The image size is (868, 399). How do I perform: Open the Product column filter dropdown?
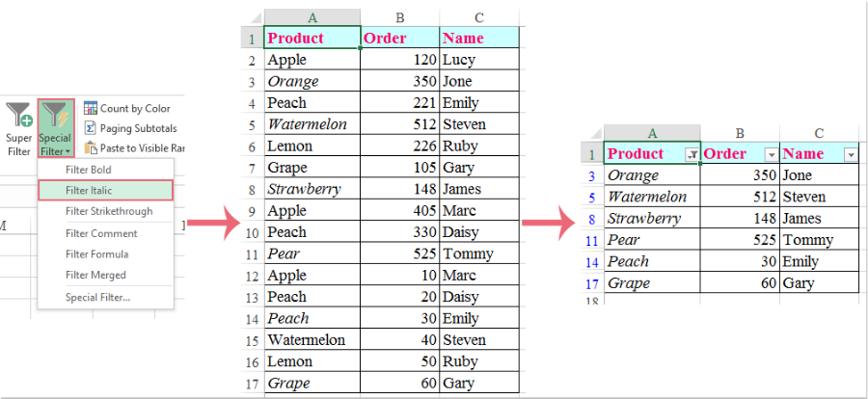[692, 155]
